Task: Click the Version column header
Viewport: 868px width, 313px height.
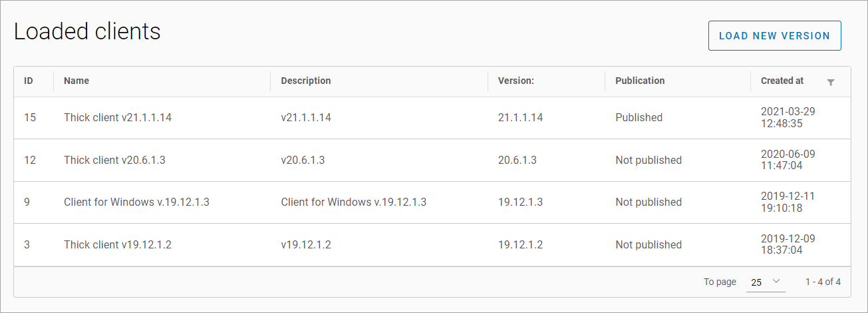Action: [x=516, y=81]
